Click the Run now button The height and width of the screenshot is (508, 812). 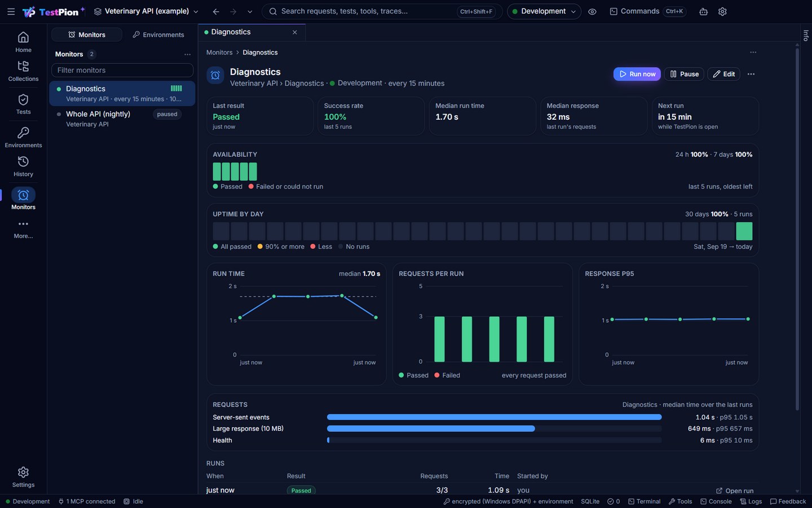637,74
